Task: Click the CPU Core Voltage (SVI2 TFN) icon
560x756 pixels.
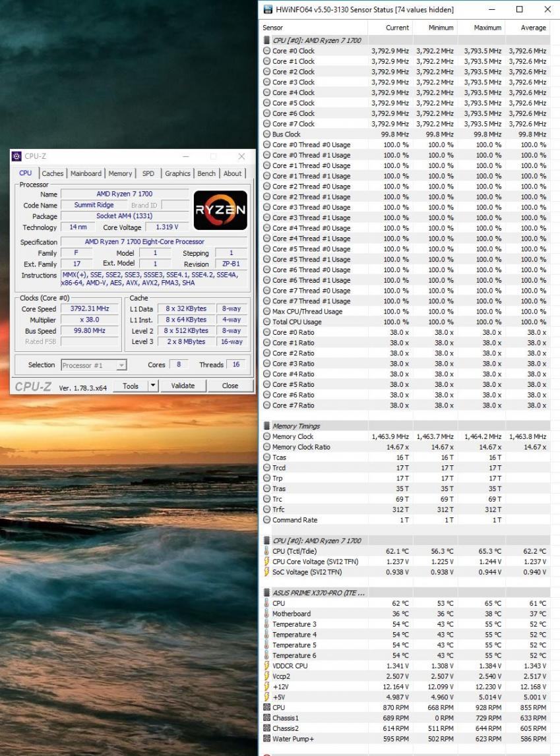Action: pos(266,562)
